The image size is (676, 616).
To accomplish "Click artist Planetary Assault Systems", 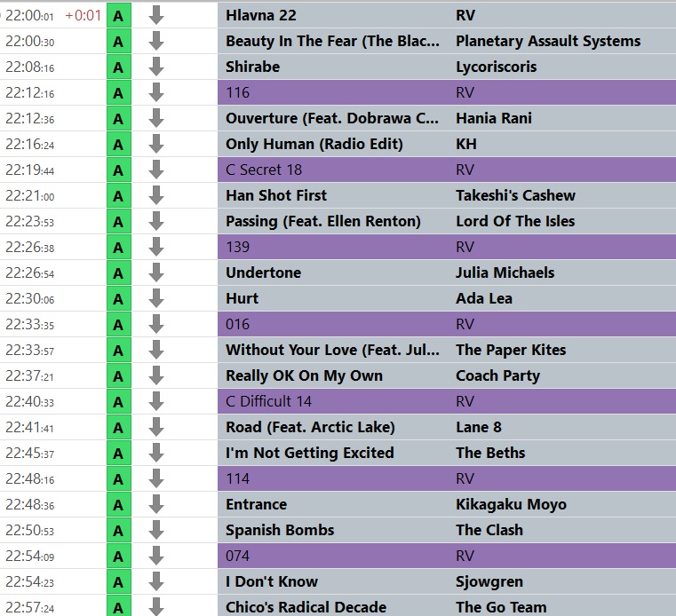I will pos(548,42).
